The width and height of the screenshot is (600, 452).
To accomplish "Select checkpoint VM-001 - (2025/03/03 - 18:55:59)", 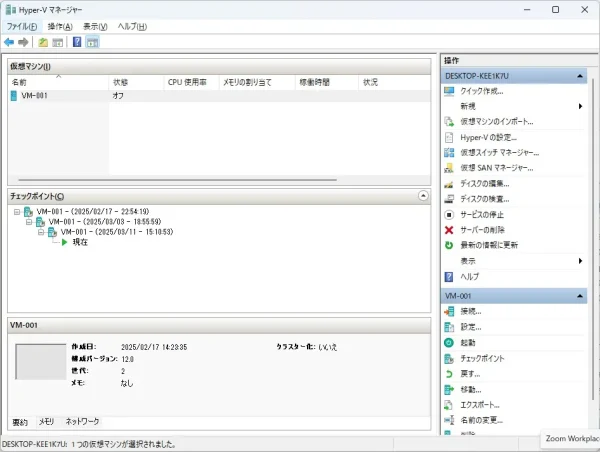I will (105, 222).
